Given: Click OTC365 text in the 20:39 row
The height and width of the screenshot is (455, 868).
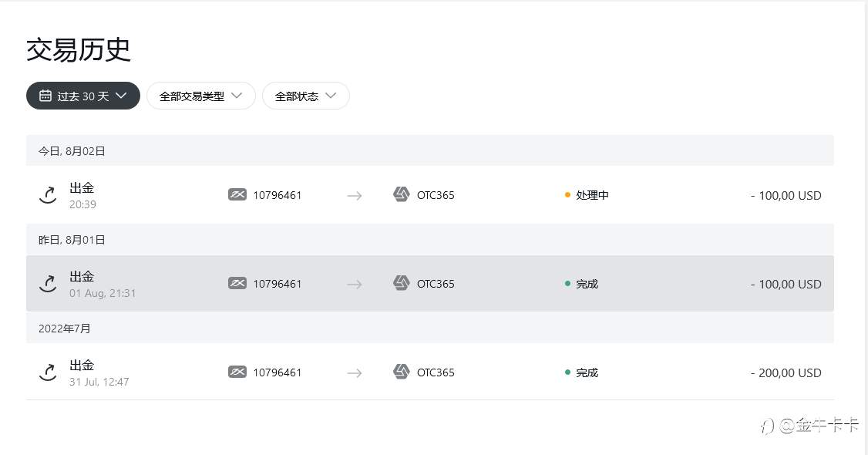Looking at the screenshot, I should pyautogui.click(x=436, y=195).
